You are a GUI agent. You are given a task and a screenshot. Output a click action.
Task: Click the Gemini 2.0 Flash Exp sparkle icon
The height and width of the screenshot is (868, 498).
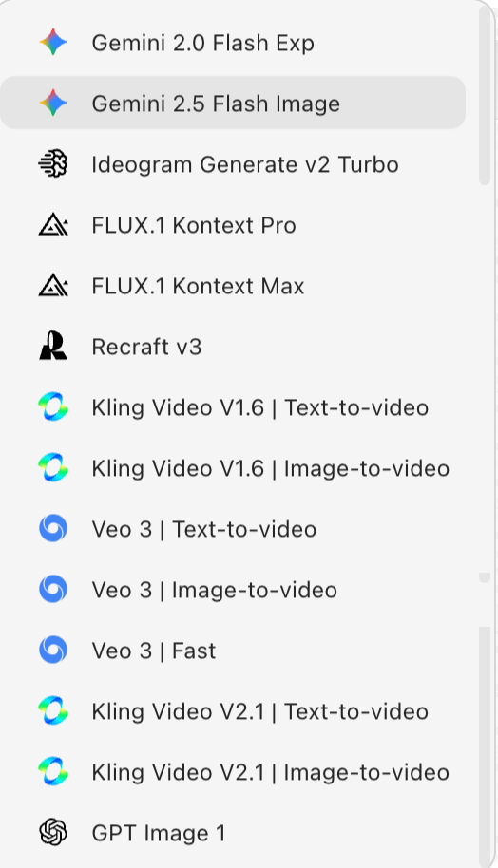click(53, 42)
